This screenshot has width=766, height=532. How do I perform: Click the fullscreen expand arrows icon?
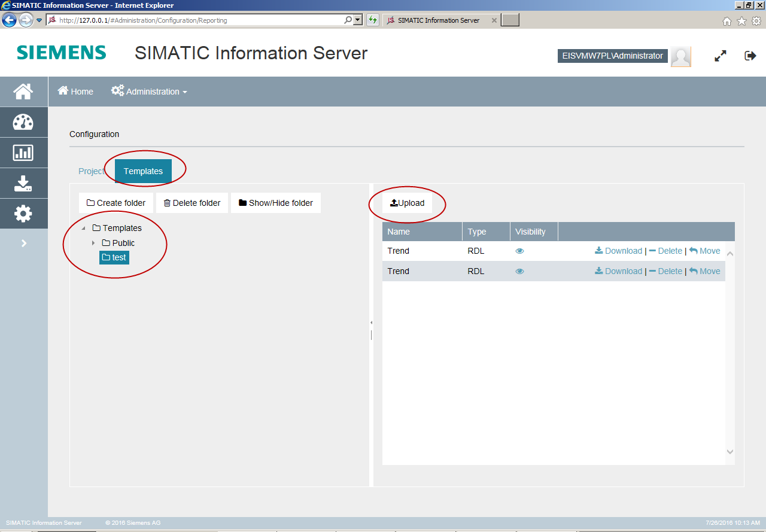pos(721,56)
